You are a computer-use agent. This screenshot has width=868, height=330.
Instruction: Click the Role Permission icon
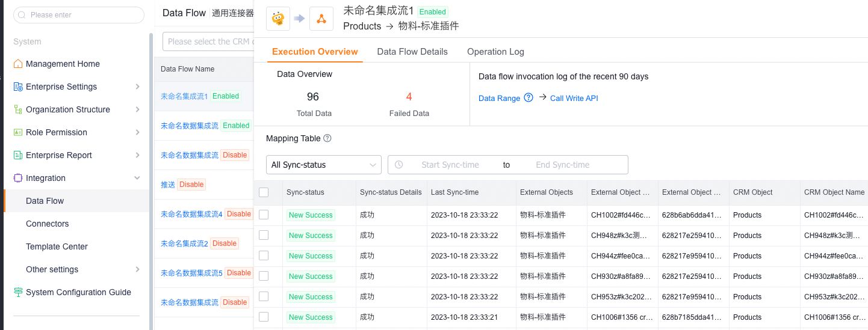click(18, 132)
